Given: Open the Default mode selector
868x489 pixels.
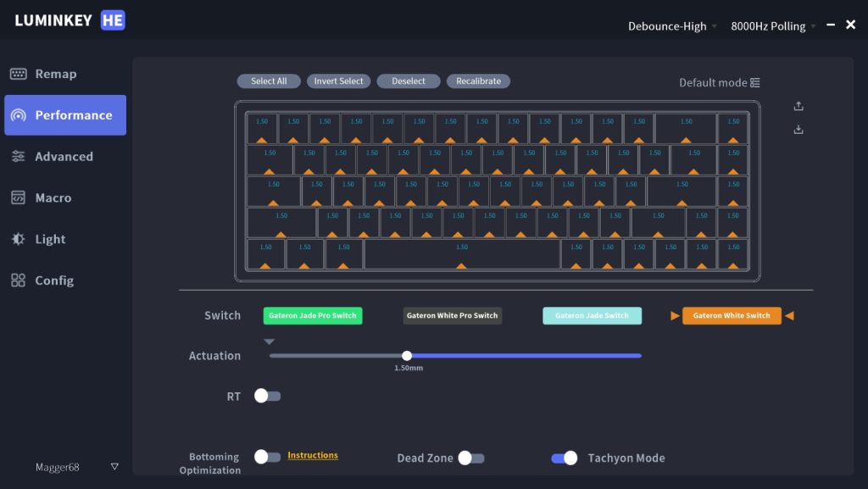Looking at the screenshot, I should [x=719, y=82].
